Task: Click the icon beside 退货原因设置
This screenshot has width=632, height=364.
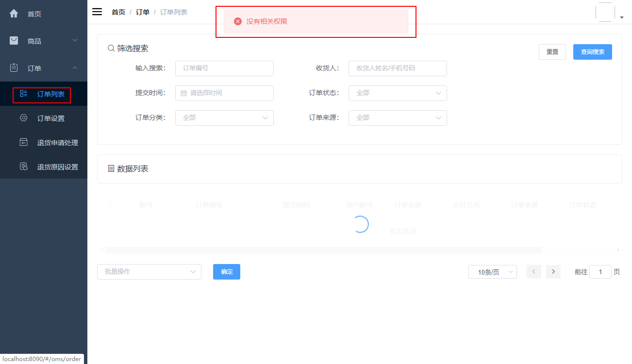Action: click(23, 166)
